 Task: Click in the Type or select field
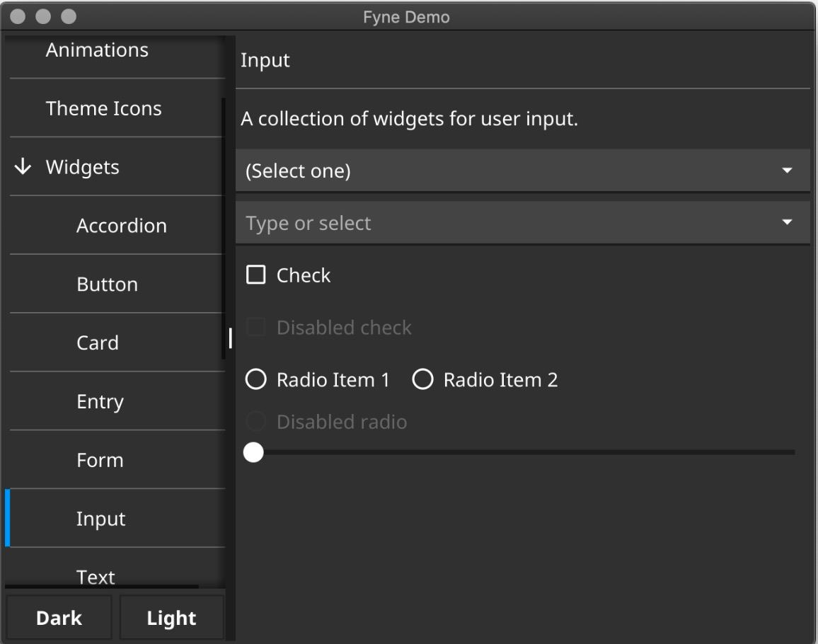coord(506,223)
